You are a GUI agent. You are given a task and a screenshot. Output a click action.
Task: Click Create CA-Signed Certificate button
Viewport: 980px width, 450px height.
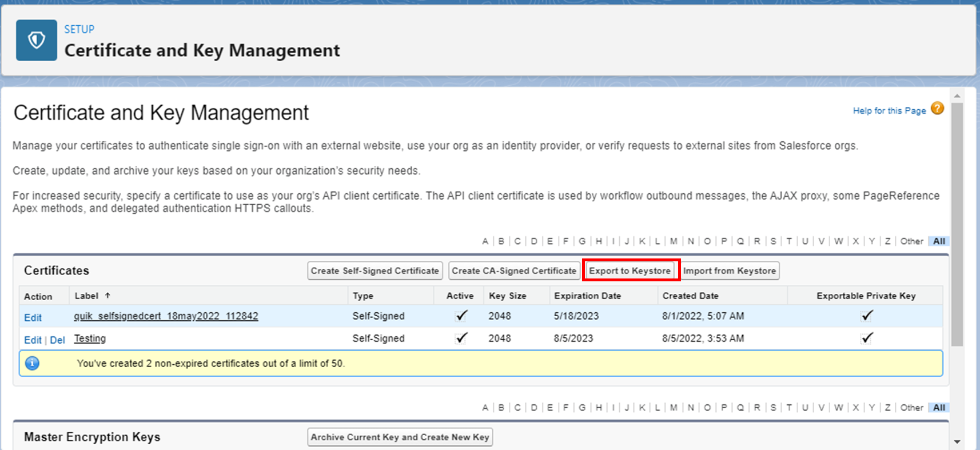pos(514,270)
